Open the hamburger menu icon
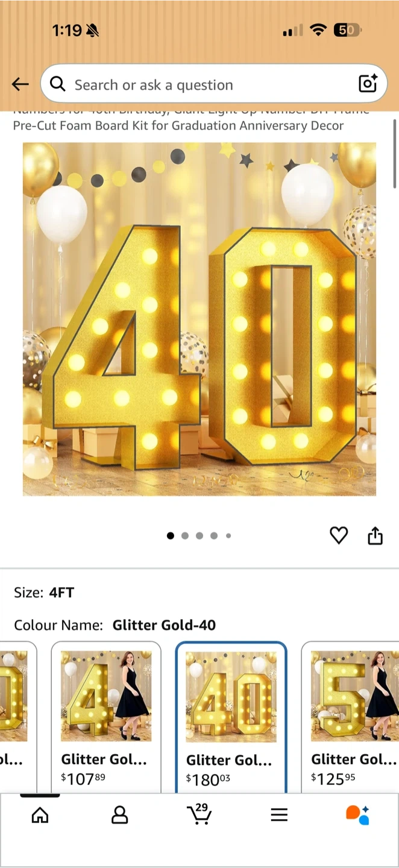The width and height of the screenshot is (399, 868). pos(278,816)
